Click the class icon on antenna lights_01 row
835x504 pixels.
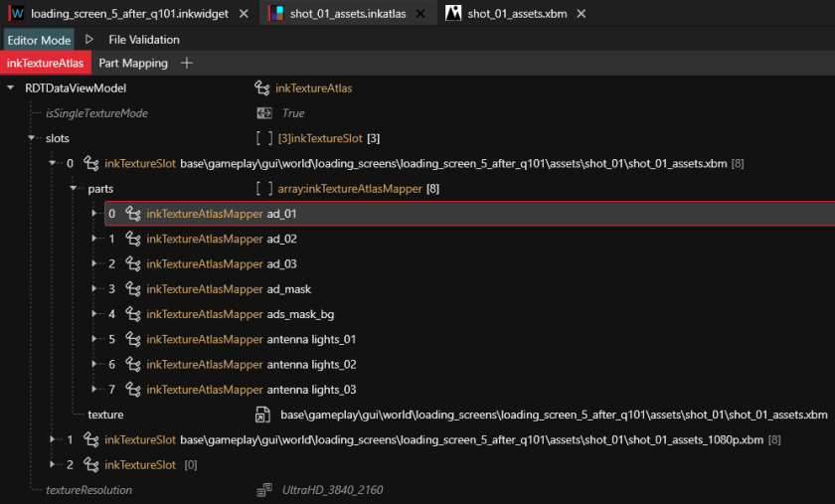click(133, 339)
